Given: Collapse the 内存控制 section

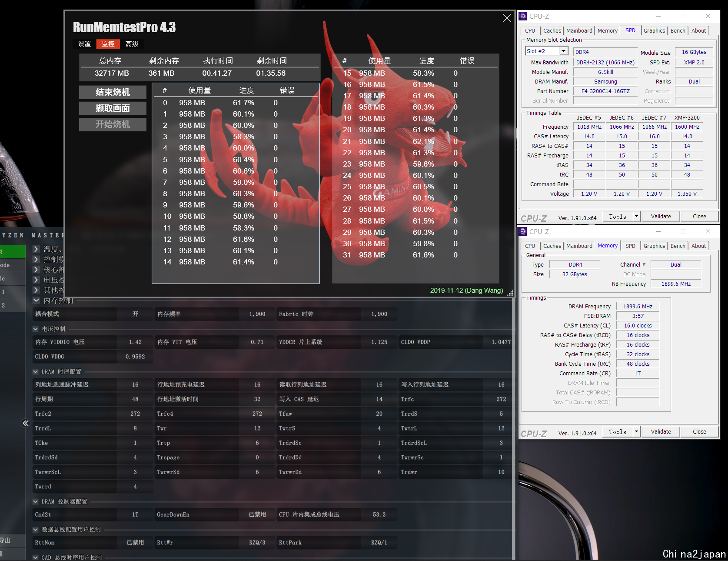Looking at the screenshot, I should pyautogui.click(x=37, y=301).
